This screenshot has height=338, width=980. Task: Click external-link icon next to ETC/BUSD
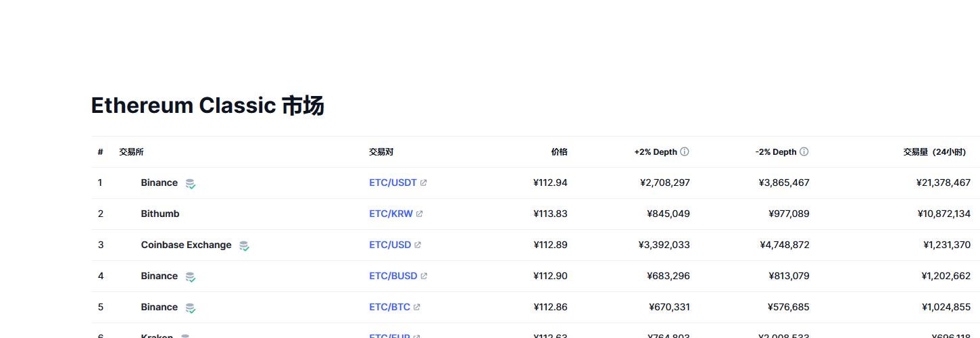click(424, 276)
